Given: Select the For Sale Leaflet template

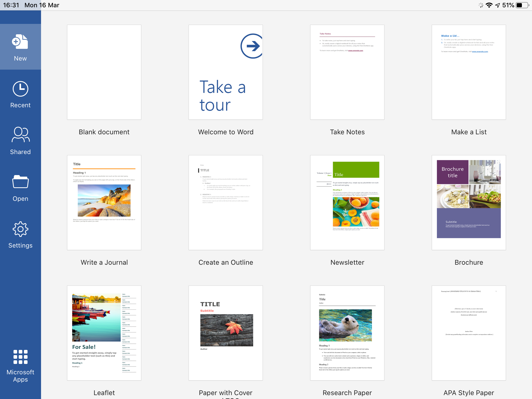Looking at the screenshot, I should pyautogui.click(x=104, y=333).
